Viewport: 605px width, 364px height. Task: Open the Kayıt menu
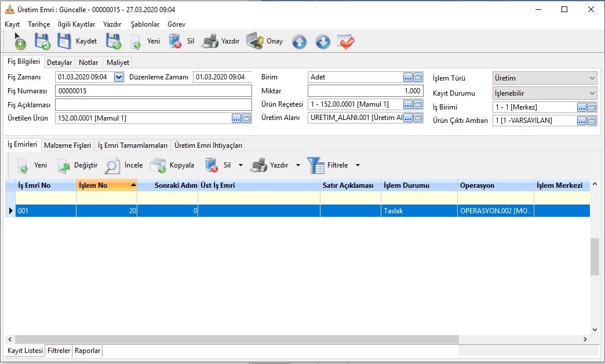[12, 24]
